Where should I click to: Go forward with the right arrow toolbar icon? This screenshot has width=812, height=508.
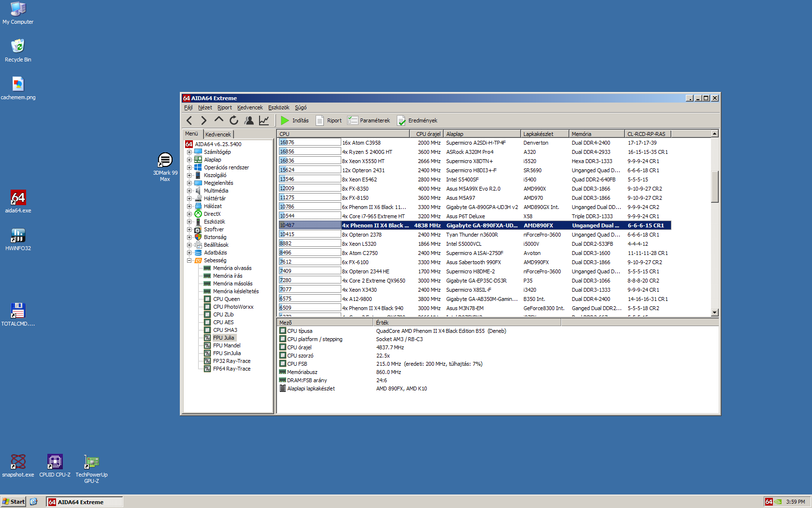(204, 120)
